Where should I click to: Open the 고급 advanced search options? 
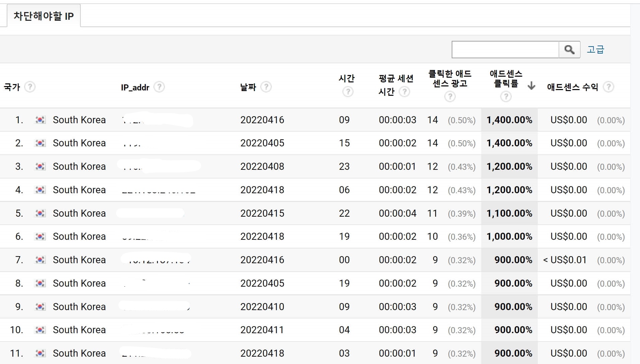[x=596, y=49]
